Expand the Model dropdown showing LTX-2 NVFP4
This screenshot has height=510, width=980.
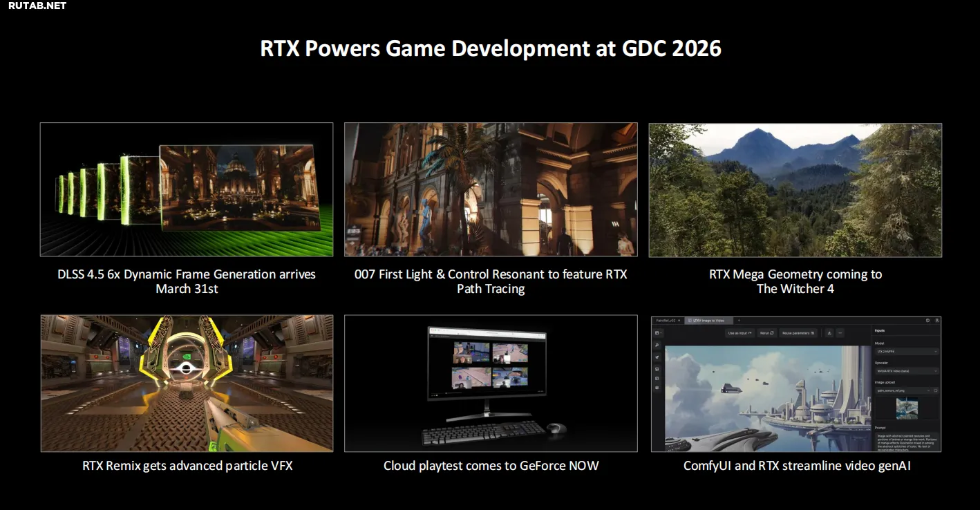tap(906, 352)
